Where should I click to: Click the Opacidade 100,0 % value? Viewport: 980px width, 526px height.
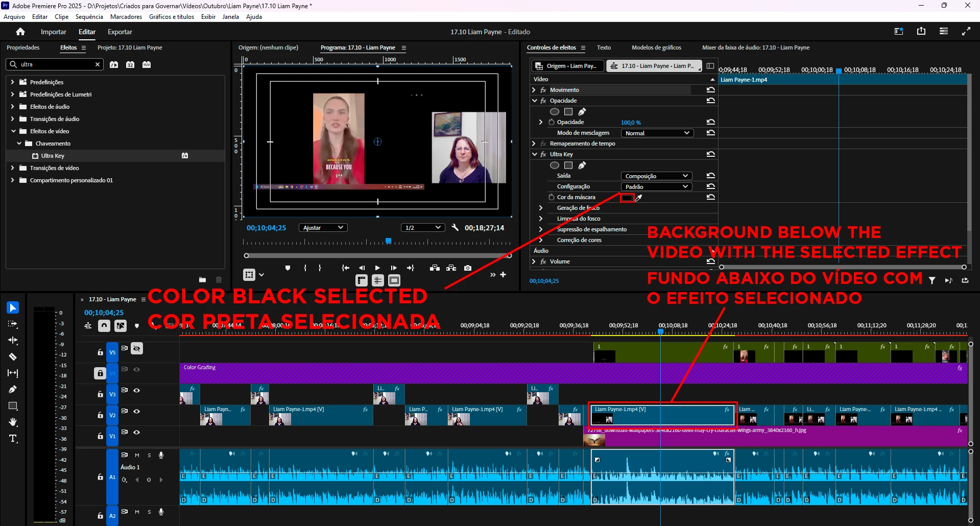point(631,123)
